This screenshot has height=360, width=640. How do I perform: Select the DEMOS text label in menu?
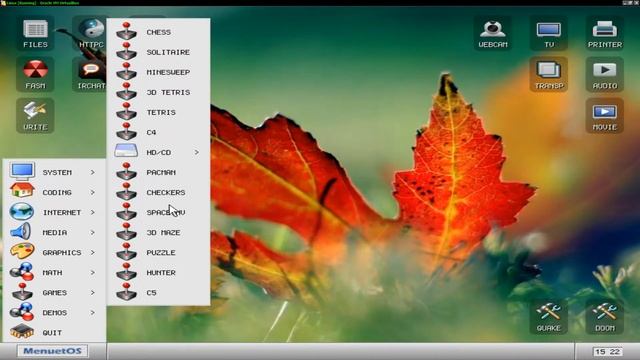[55, 313]
